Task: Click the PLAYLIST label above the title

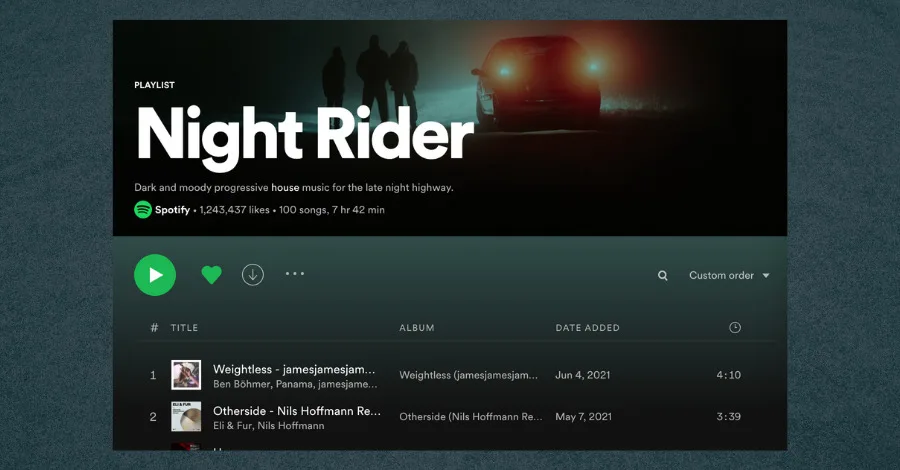Action: click(154, 85)
